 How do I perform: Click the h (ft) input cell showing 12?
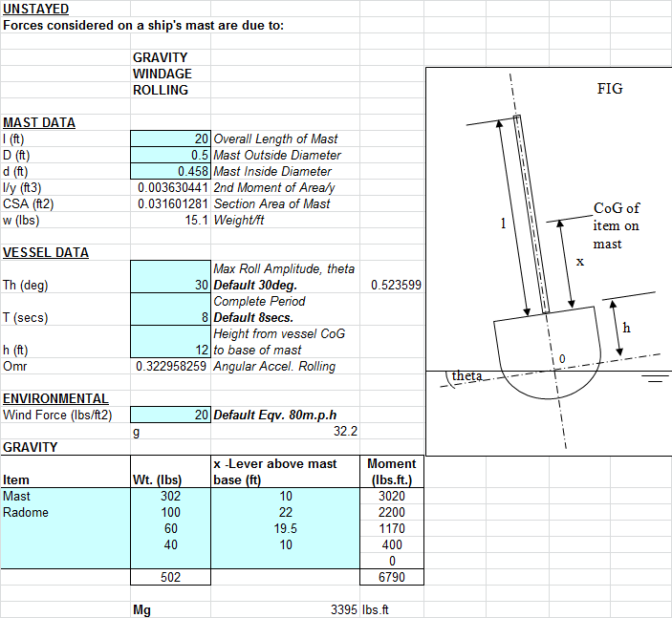click(170, 342)
